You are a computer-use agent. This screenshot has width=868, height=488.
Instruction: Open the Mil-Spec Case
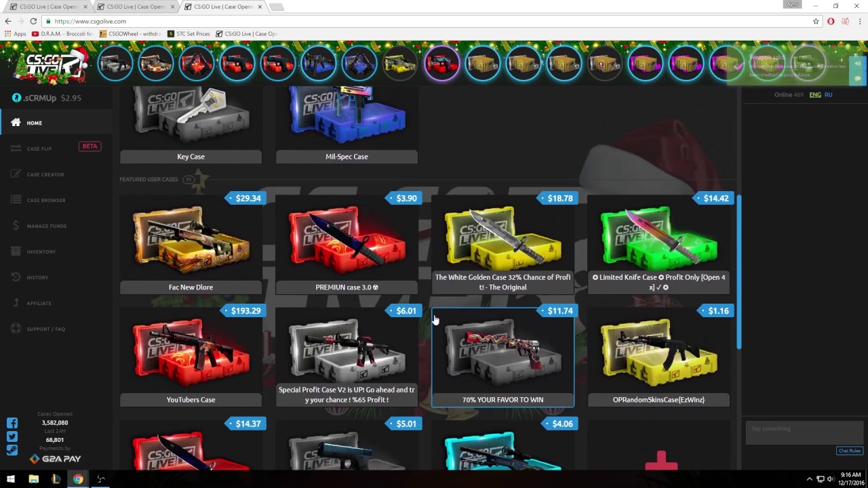347,125
